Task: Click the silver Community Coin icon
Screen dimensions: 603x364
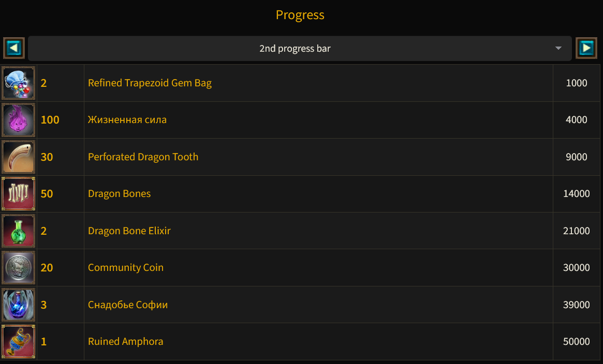Action: [x=19, y=268]
